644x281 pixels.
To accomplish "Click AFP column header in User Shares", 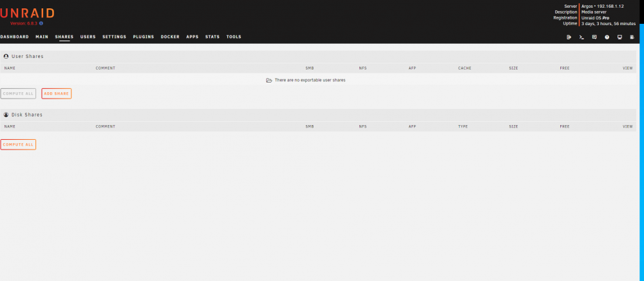I will pos(412,68).
